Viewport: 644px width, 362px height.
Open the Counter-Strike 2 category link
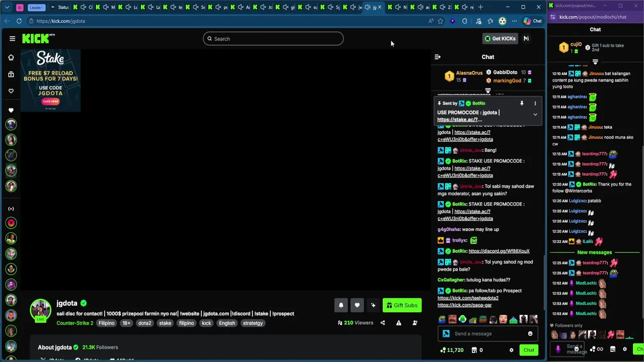(x=75, y=323)
